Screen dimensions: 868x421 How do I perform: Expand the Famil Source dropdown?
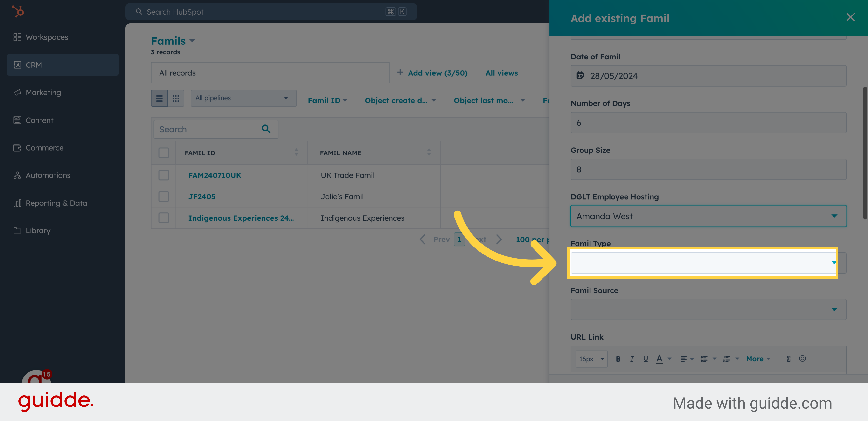pos(708,309)
